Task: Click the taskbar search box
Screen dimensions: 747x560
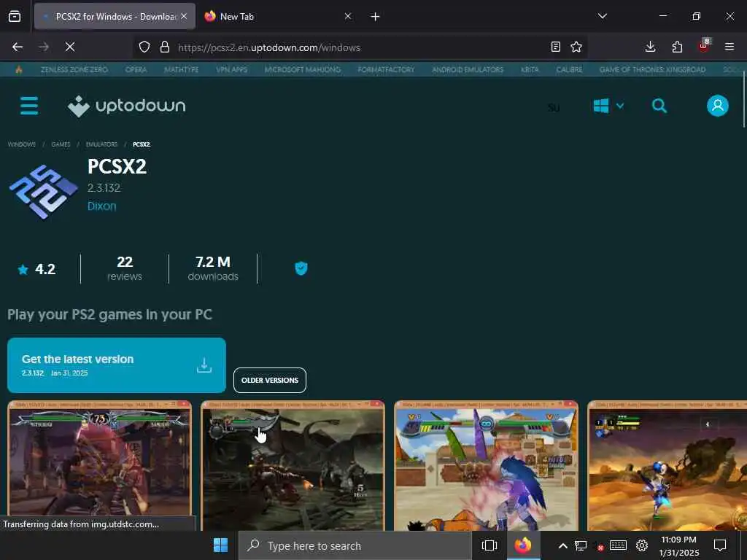Action: 355,545
